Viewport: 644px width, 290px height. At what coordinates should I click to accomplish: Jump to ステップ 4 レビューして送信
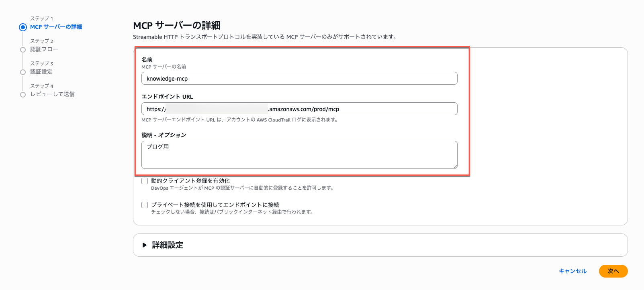click(x=53, y=94)
